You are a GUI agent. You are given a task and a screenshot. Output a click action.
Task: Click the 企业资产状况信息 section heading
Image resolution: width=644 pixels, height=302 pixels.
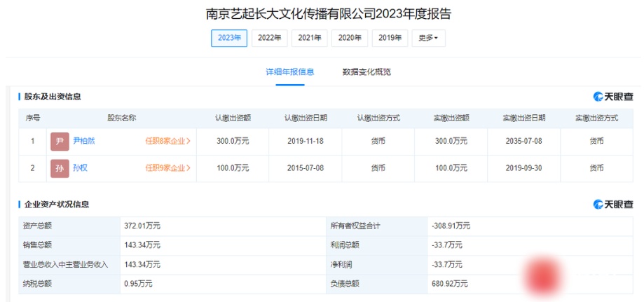tap(56, 204)
